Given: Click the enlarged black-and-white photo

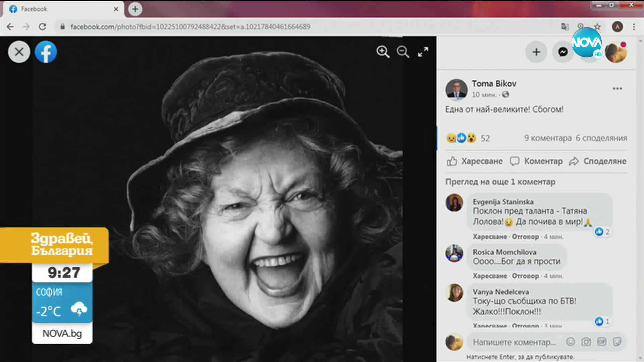Looking at the screenshot, I should 218,199.
